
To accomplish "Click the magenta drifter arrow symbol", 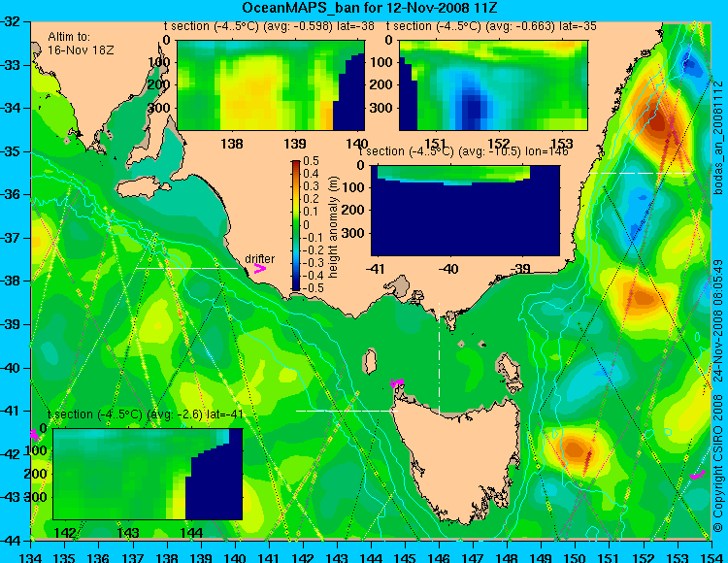I will coord(260,269).
